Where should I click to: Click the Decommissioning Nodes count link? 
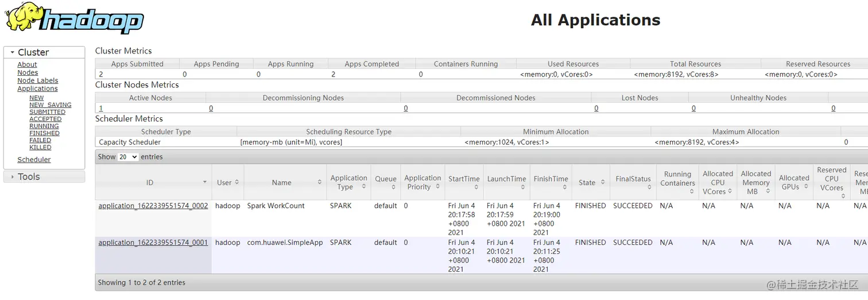tap(211, 108)
